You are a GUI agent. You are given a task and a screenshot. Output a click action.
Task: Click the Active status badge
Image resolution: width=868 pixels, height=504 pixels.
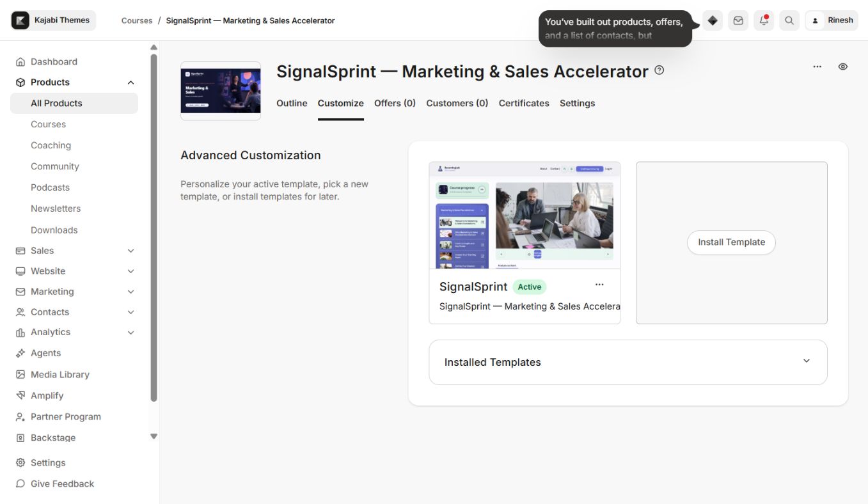(530, 287)
